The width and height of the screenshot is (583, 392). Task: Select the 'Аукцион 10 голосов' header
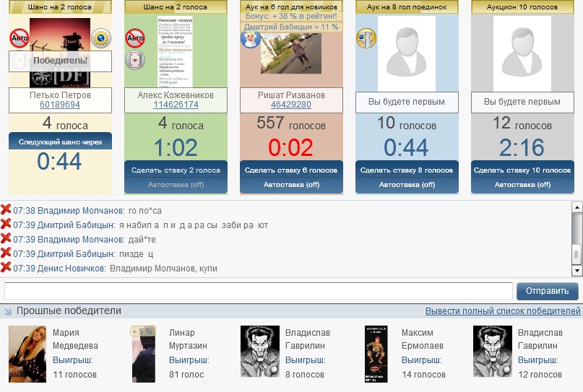pyautogui.click(x=522, y=6)
